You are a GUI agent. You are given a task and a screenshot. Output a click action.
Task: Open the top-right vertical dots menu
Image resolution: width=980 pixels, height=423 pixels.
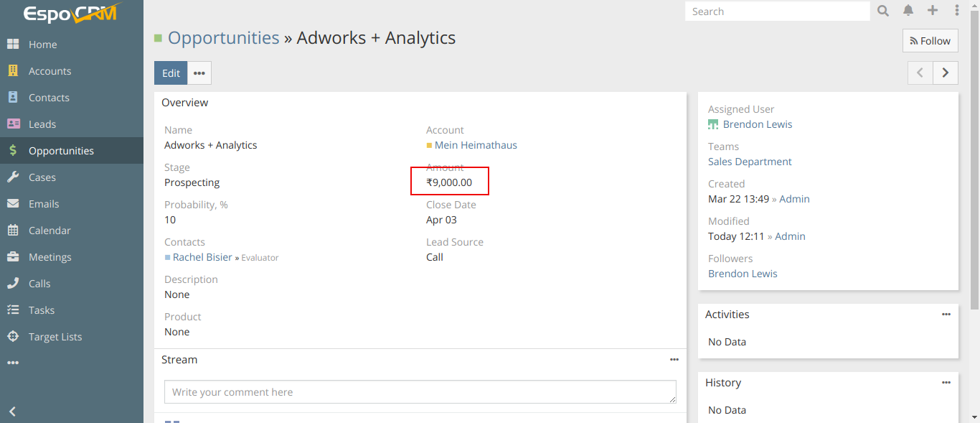tap(957, 11)
